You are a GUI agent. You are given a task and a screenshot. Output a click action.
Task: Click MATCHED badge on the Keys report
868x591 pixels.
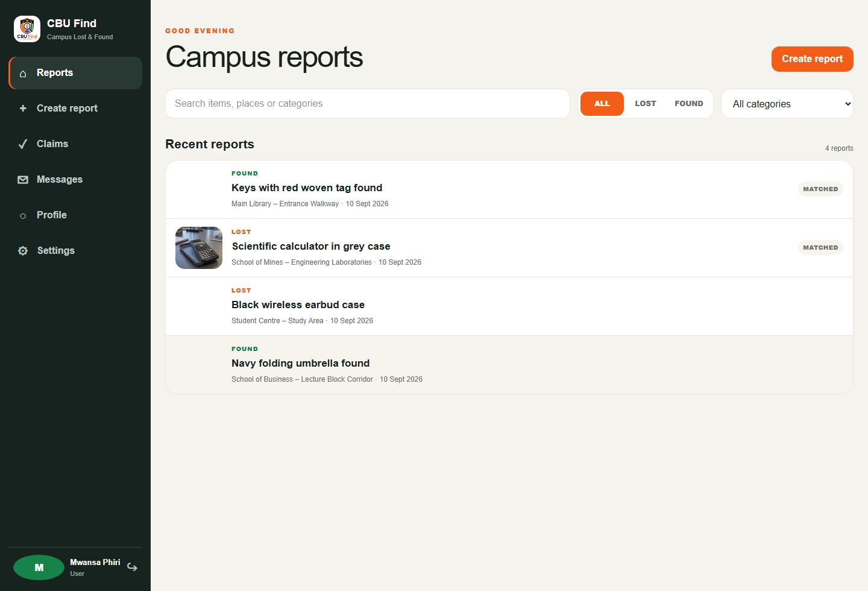[820, 189]
